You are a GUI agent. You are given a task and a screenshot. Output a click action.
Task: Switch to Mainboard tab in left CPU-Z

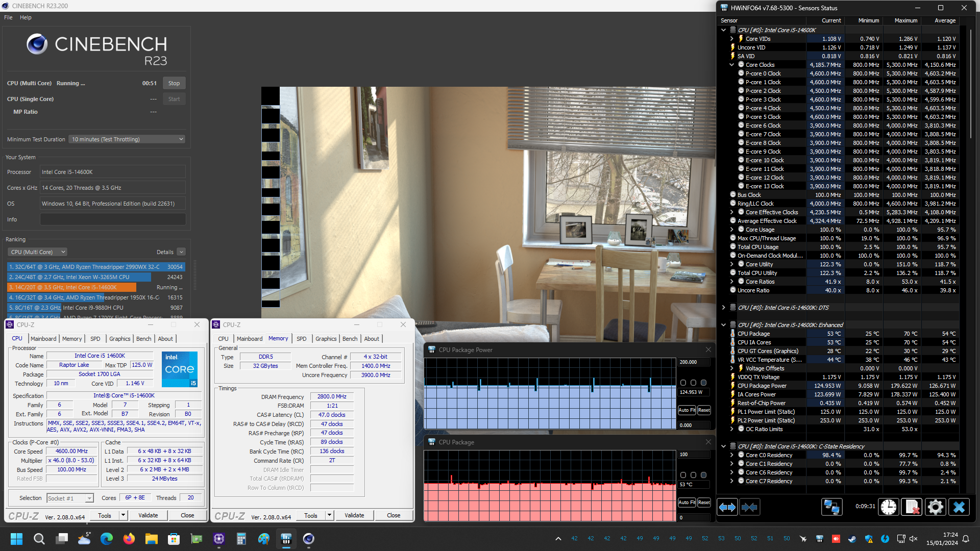[43, 339]
